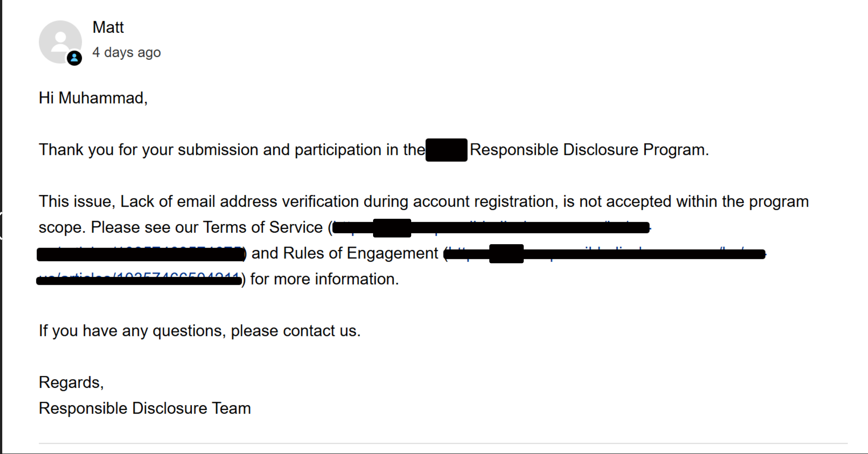Screen dimensions: 868x454
Task: Click the 'Hi Muhammad,' greeting line
Action: 93,98
